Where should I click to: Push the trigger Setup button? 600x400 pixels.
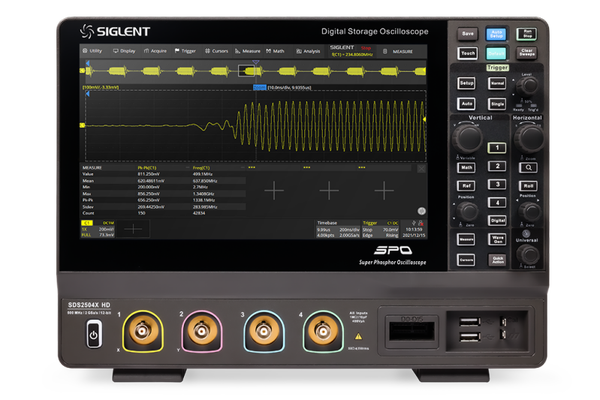[466, 83]
